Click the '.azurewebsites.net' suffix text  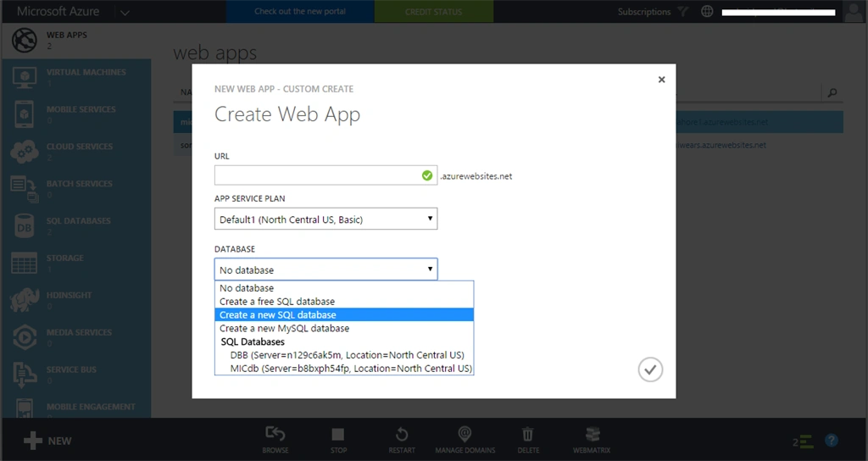point(476,176)
